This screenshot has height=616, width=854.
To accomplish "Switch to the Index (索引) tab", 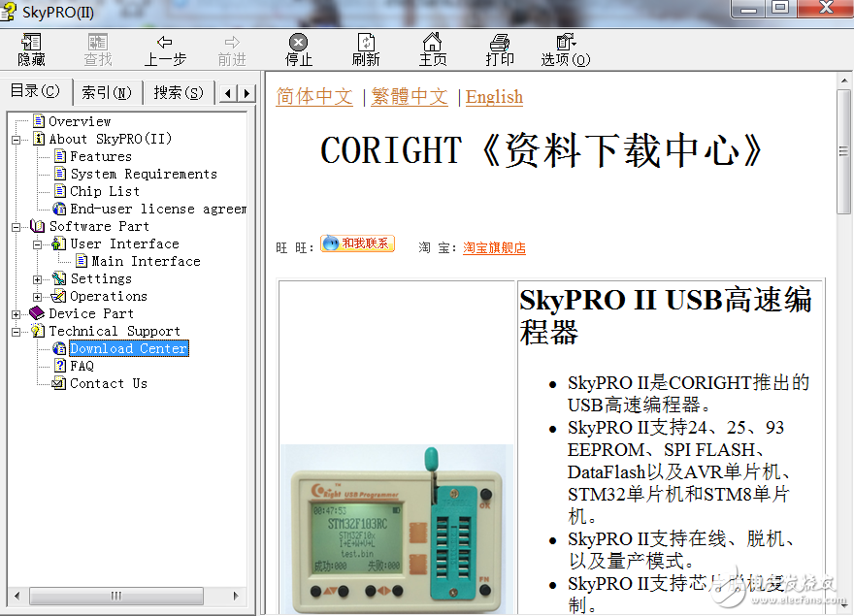I will (106, 93).
